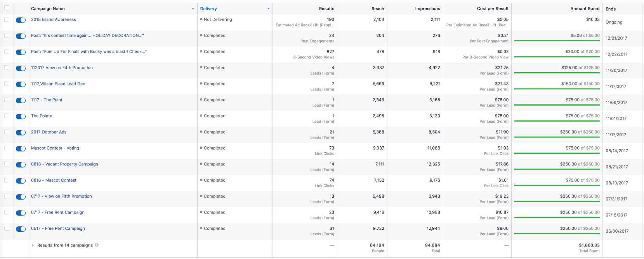The height and width of the screenshot is (259, 644).
Task: Click the "64,194" total reach value
Action: pos(377,245)
